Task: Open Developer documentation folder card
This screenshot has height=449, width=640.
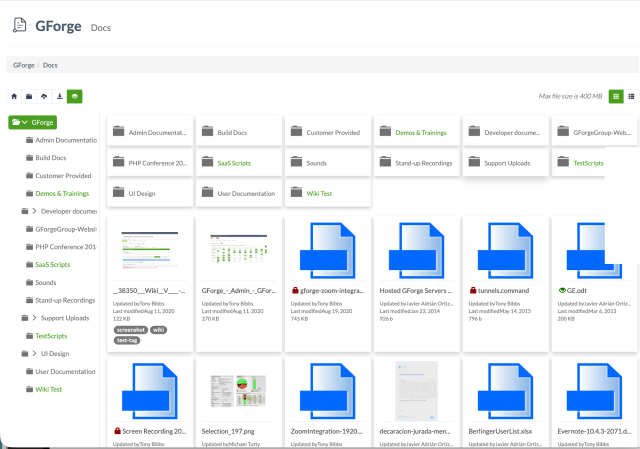Action: coord(506,131)
